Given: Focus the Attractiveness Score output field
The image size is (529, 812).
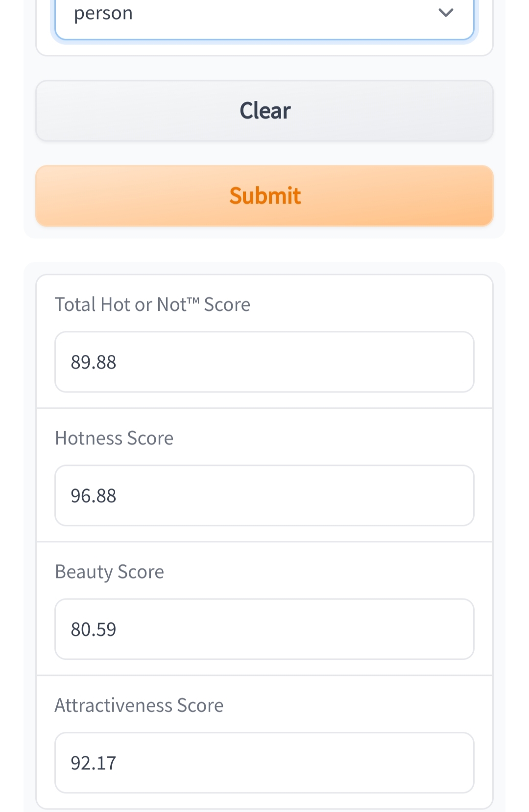Looking at the screenshot, I should click(264, 763).
